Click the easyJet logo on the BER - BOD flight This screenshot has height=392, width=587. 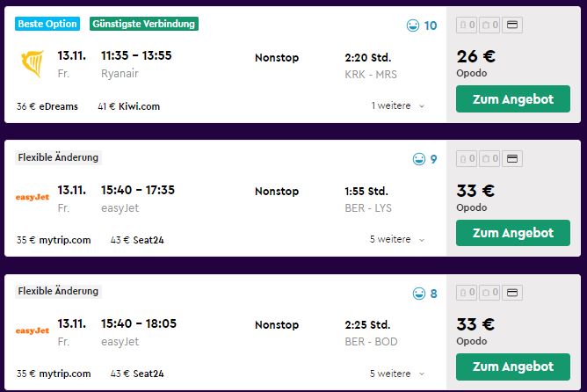[x=33, y=330]
